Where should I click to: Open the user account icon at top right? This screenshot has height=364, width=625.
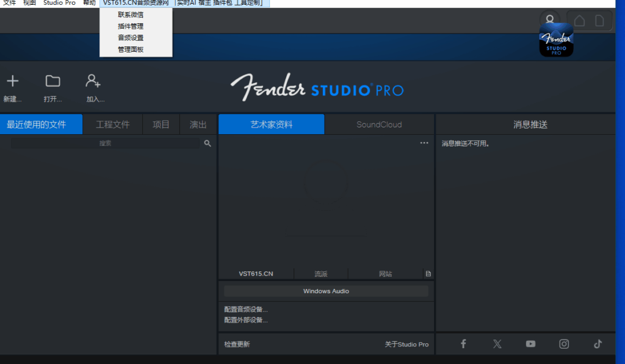550,19
